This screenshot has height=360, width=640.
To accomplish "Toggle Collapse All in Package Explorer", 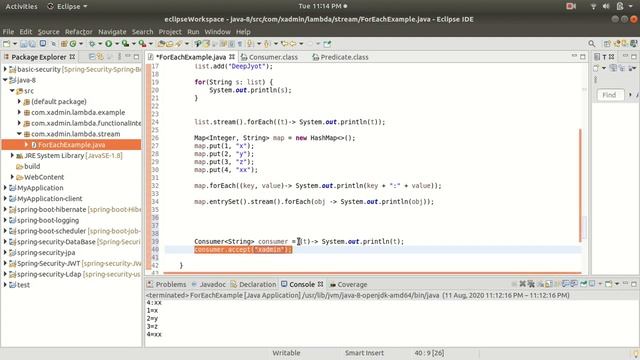I will click(x=92, y=57).
